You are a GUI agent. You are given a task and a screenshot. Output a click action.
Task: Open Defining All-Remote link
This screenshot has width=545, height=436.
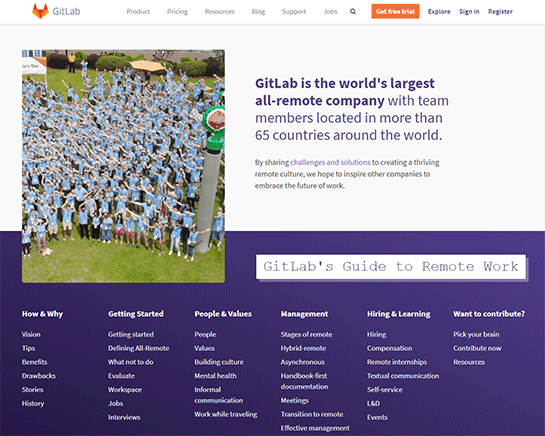coord(138,348)
